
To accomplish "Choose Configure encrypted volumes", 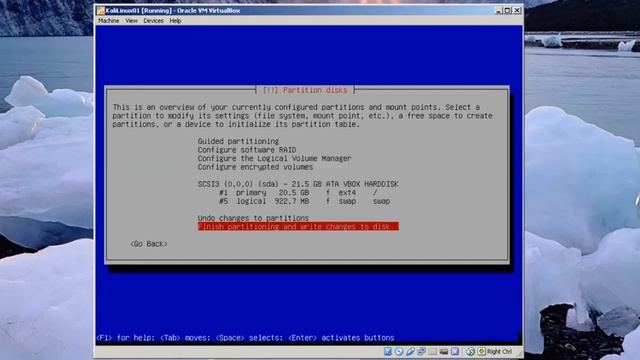I will point(256,167).
